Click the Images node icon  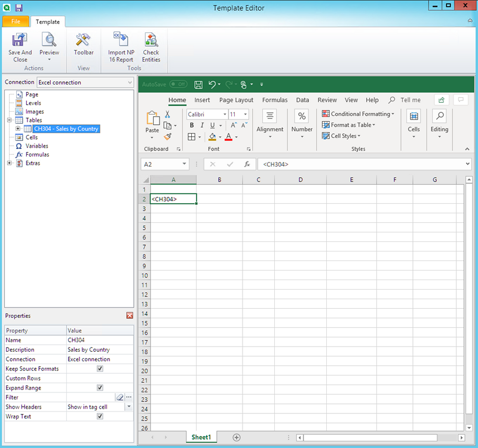click(x=18, y=112)
